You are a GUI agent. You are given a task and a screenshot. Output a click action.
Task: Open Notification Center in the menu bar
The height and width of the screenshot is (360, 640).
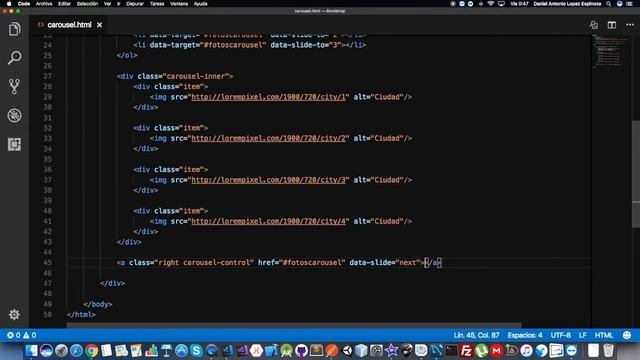pyautogui.click(x=629, y=4)
